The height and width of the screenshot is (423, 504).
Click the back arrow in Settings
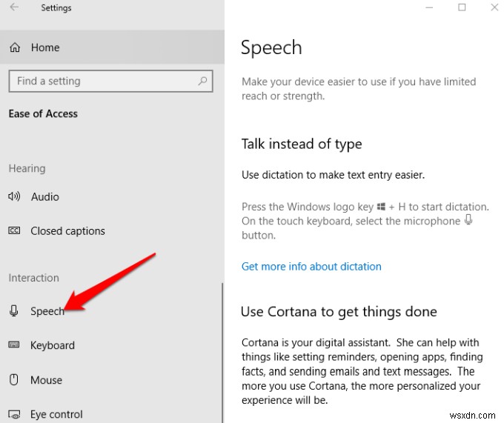(14, 7)
